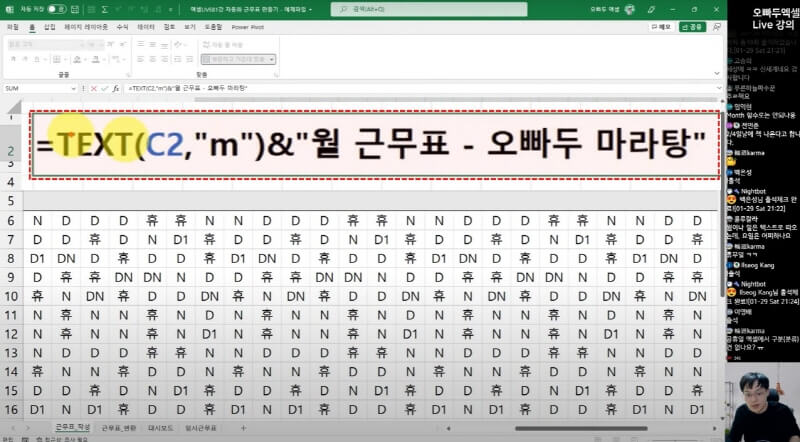Click the Fill Color bucket swatch
The image size is (800, 442).
click(77, 60)
